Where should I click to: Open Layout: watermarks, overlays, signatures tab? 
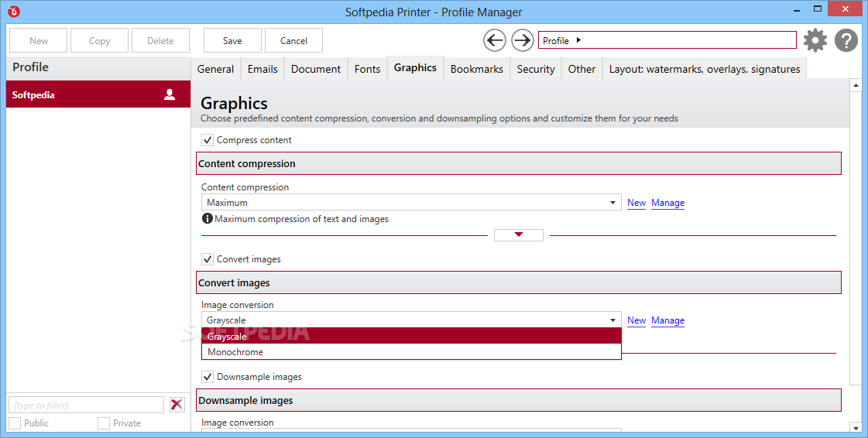(704, 69)
